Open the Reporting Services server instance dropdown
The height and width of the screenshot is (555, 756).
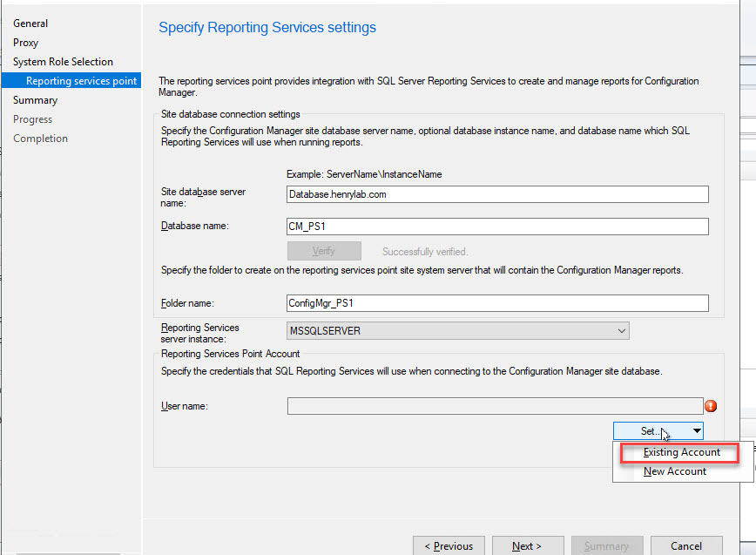coord(457,331)
